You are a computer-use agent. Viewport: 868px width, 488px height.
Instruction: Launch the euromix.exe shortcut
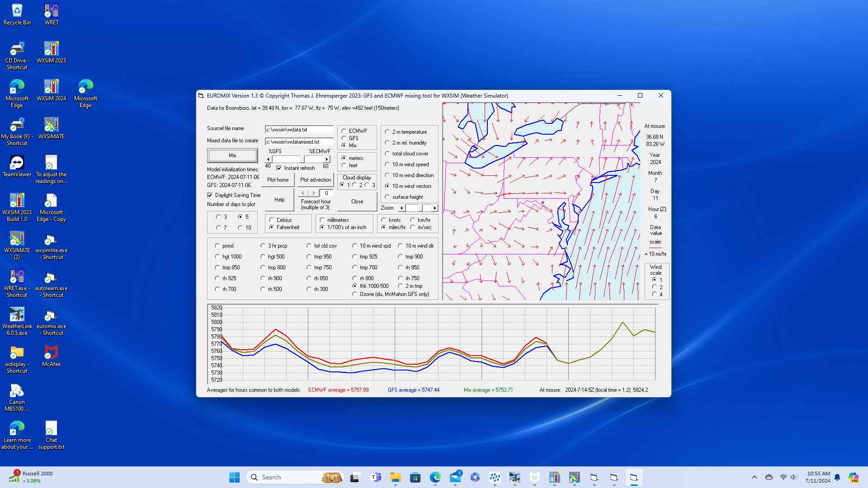tap(52, 321)
